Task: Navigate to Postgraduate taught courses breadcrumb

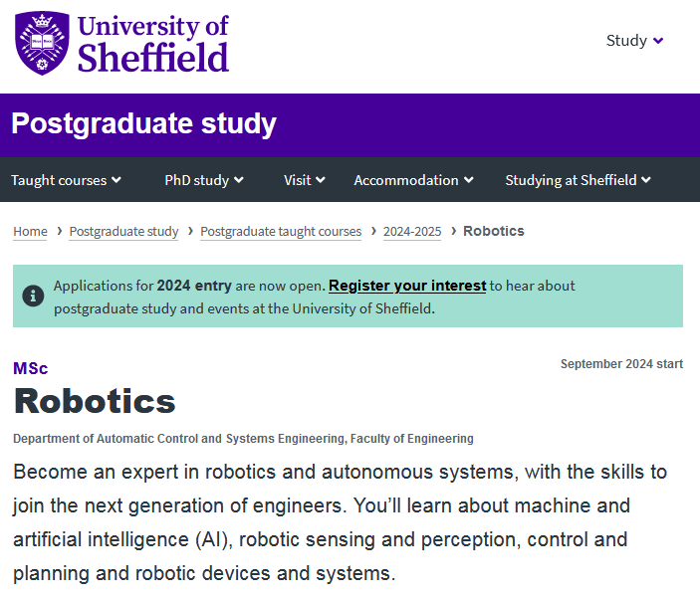Action: pyautogui.click(x=281, y=231)
